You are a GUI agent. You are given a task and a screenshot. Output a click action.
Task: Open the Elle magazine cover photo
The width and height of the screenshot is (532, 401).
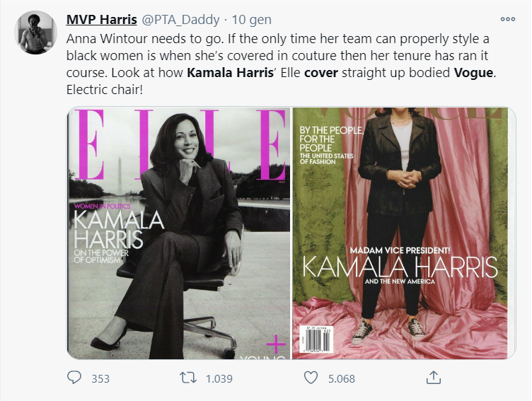coord(179,233)
